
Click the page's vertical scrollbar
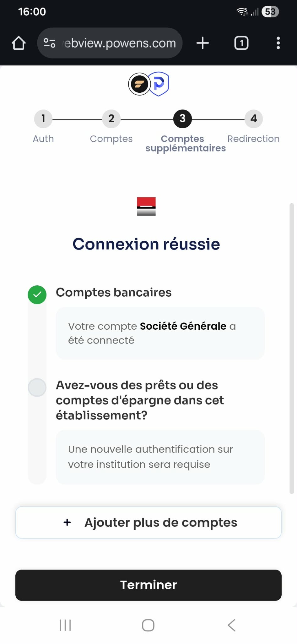(292, 348)
